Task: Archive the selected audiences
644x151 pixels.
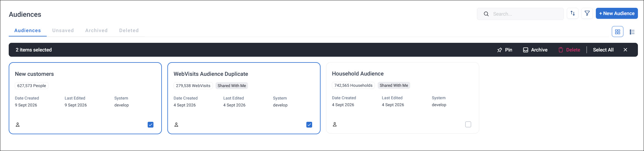Action: (x=535, y=50)
